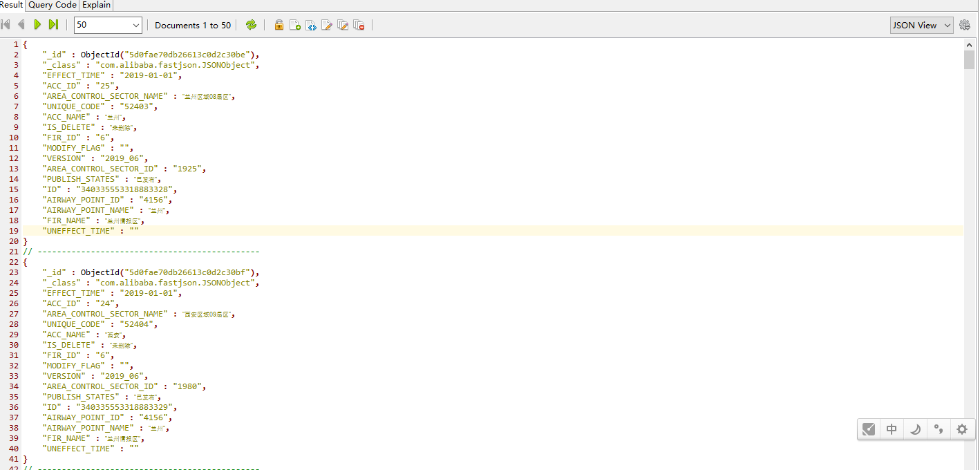The image size is (980, 470).
Task: Switch to the Query Code tab
Action: point(53,5)
